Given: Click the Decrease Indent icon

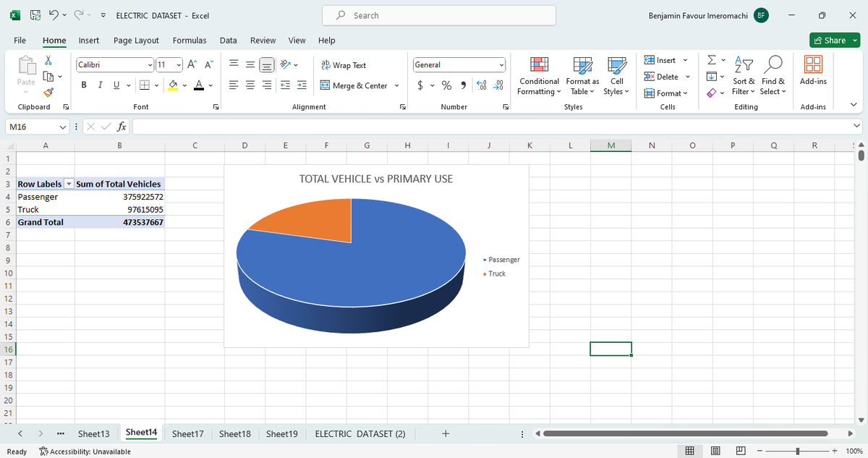Looking at the screenshot, I should tap(286, 85).
